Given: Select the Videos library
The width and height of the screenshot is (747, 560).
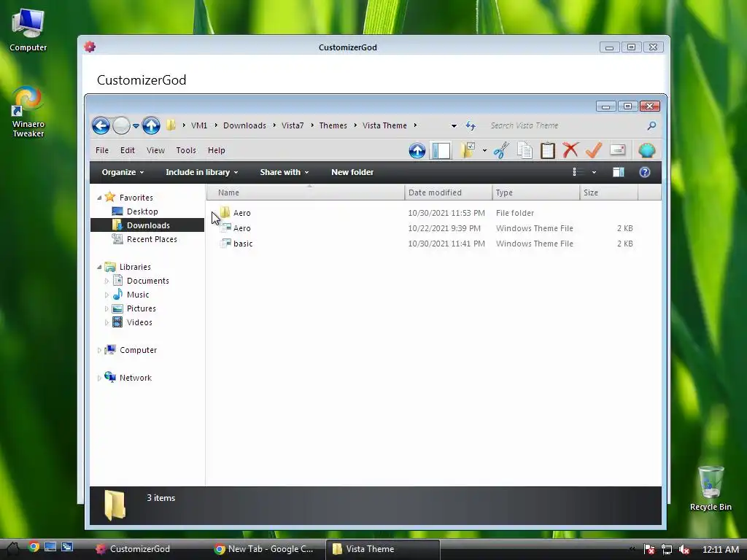Looking at the screenshot, I should click(139, 322).
